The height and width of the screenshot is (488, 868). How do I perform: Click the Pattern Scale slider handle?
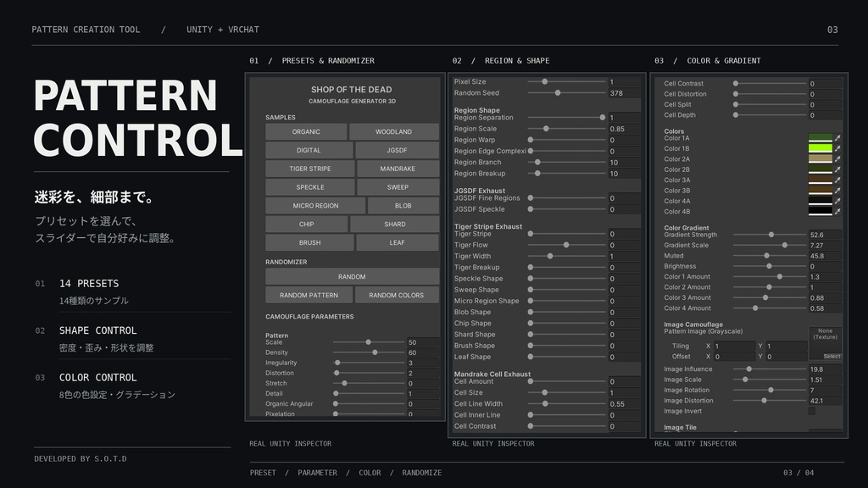(368, 342)
